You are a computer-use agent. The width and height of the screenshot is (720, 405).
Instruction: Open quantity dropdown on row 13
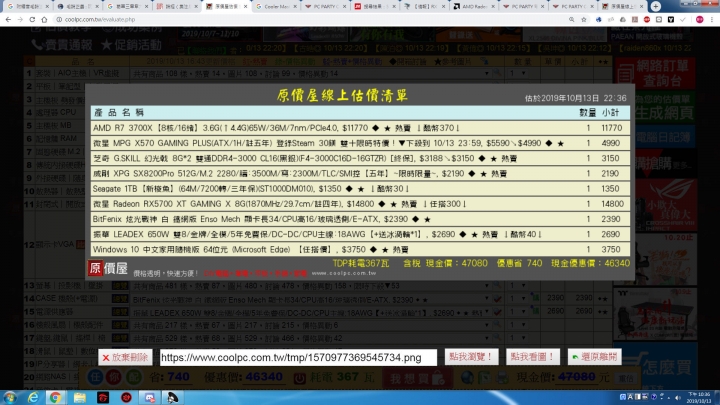518,286
